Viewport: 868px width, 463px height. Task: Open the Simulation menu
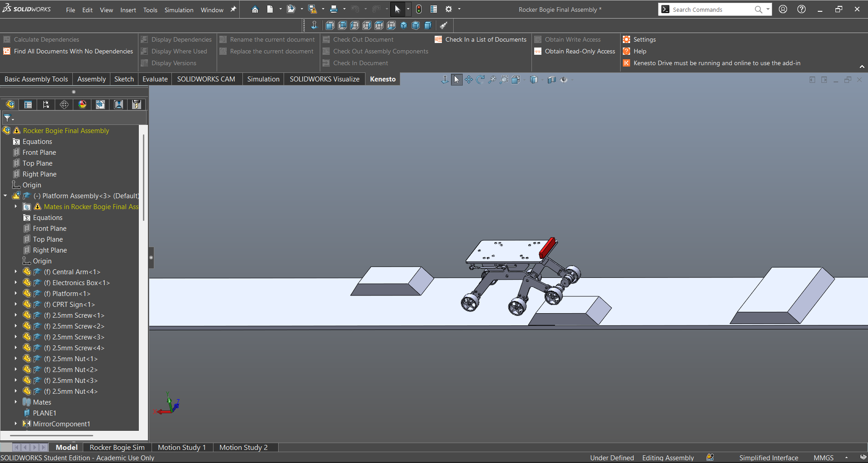pyautogui.click(x=179, y=10)
